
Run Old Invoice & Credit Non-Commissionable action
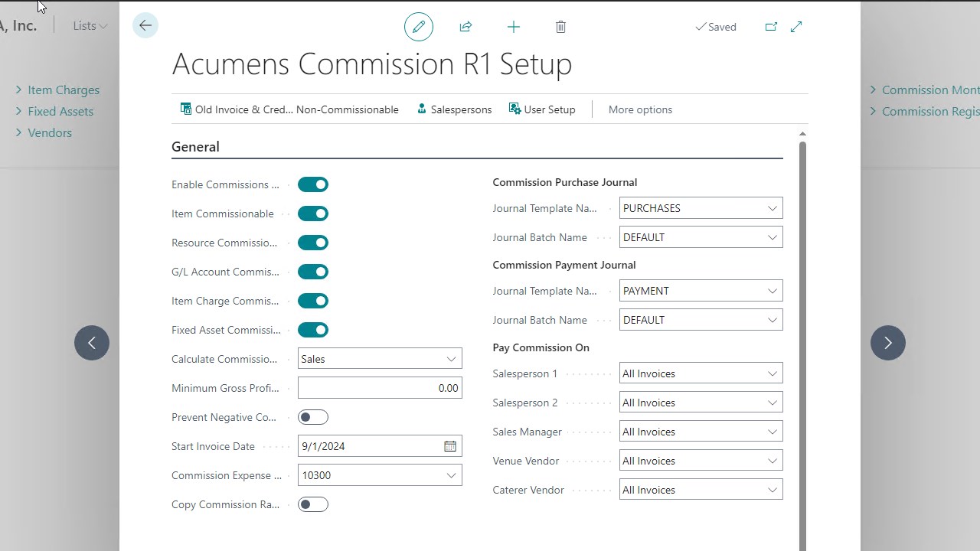point(289,109)
